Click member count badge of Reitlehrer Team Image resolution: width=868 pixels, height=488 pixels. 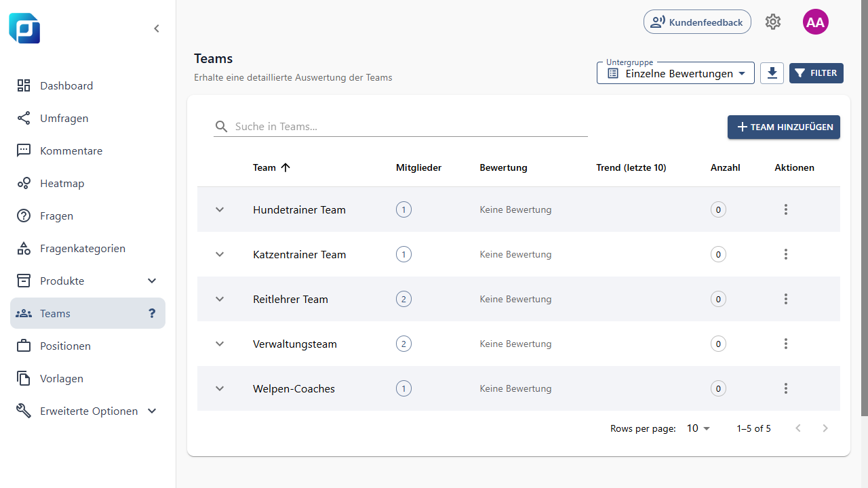point(403,299)
